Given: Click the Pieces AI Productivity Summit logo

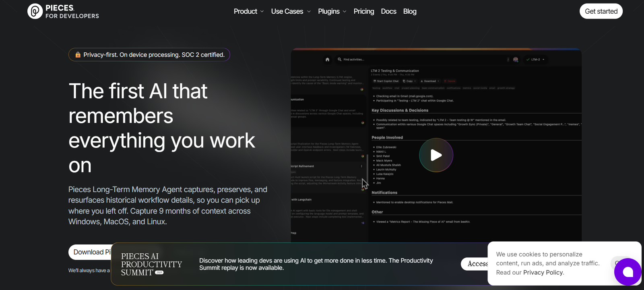Looking at the screenshot, I should tap(151, 264).
